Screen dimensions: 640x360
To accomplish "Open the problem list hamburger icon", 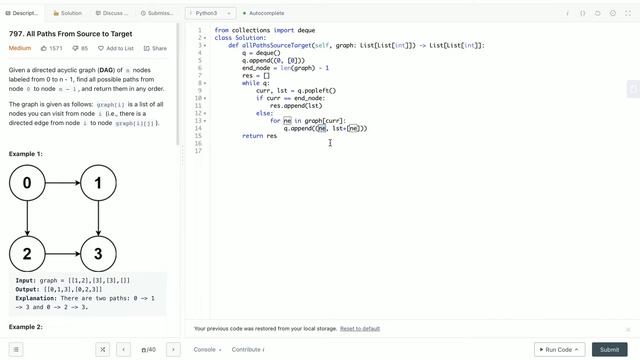I will click(x=16, y=349).
